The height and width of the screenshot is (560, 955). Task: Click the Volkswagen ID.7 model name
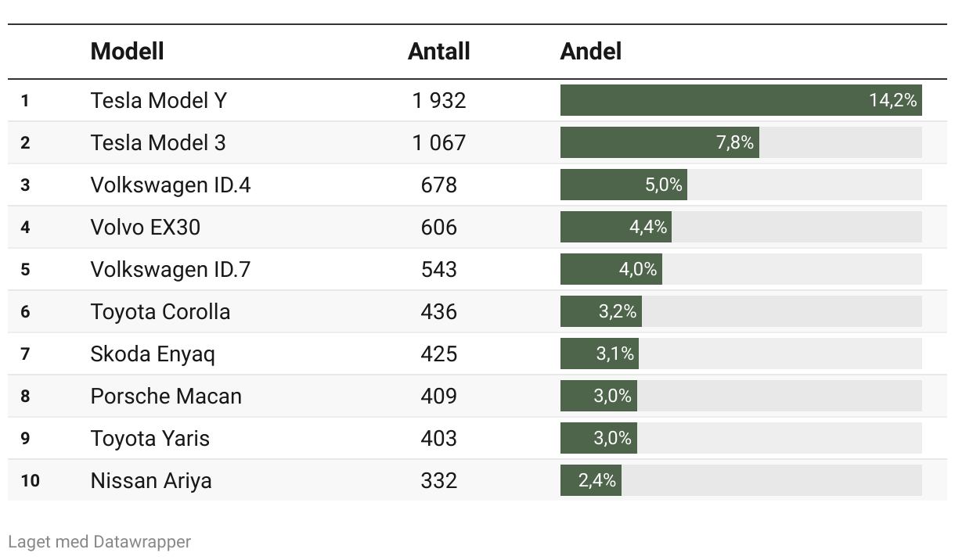pos(171,269)
